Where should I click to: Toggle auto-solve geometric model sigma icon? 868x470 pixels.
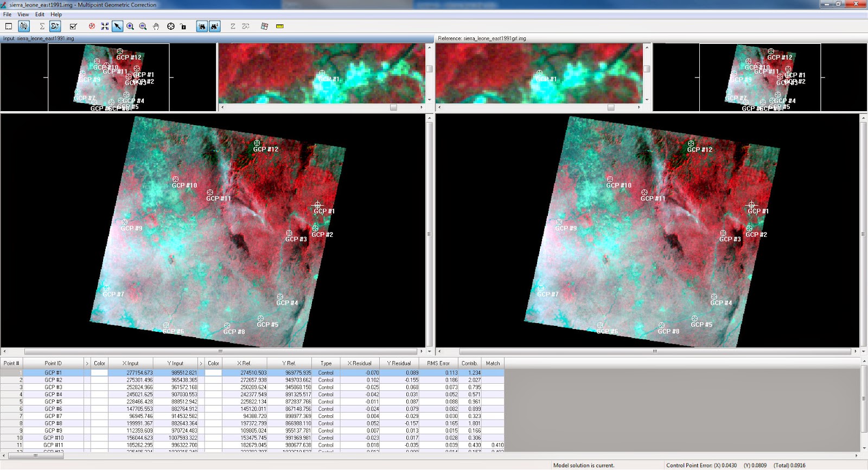coord(55,26)
